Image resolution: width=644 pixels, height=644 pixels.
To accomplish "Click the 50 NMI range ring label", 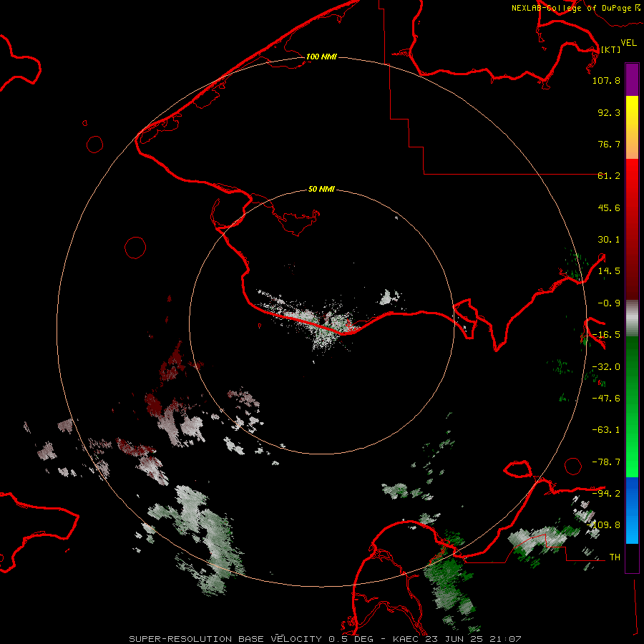I will (321, 189).
